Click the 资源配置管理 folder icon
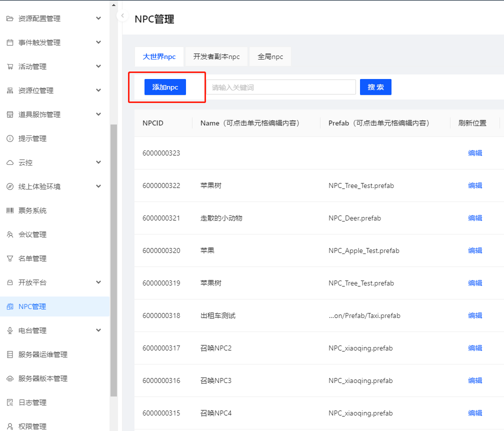Image resolution: width=504 pixels, height=431 pixels. coord(10,18)
